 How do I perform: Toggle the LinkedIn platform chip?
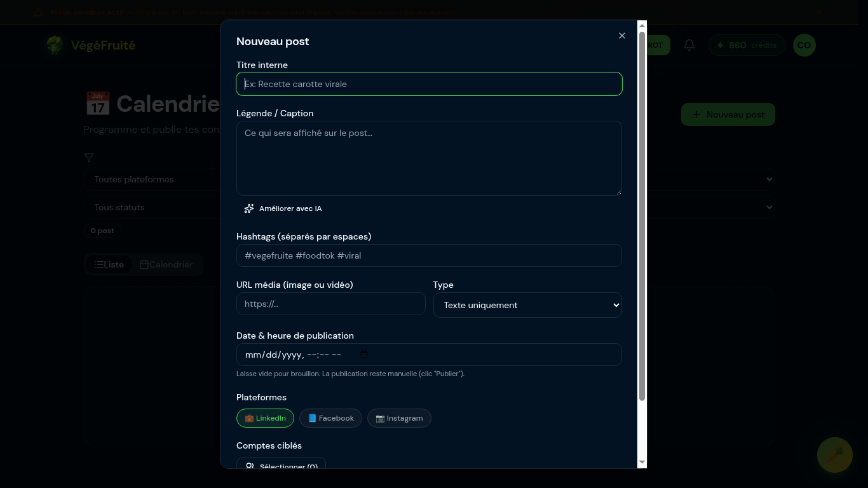265,418
